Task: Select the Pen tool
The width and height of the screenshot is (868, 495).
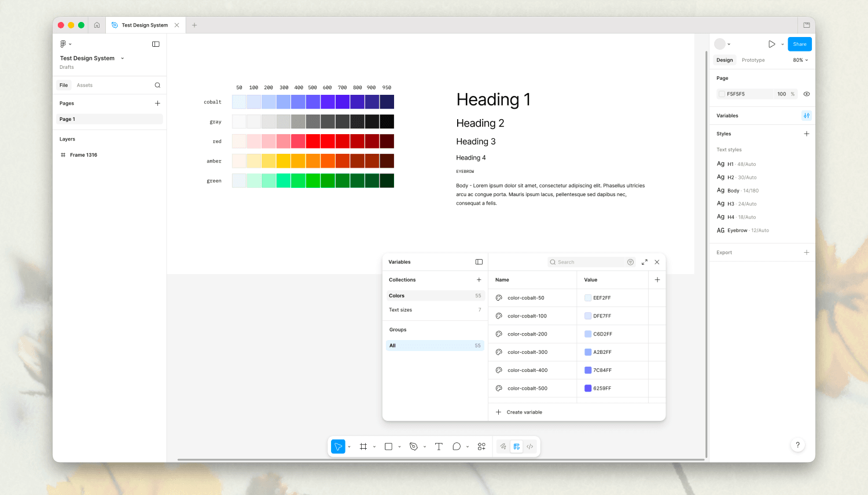Action: point(413,446)
